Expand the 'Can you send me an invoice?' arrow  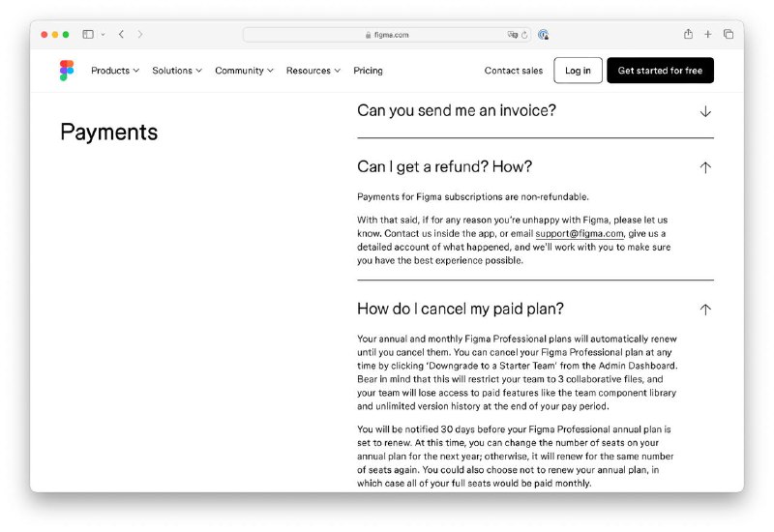point(705,111)
